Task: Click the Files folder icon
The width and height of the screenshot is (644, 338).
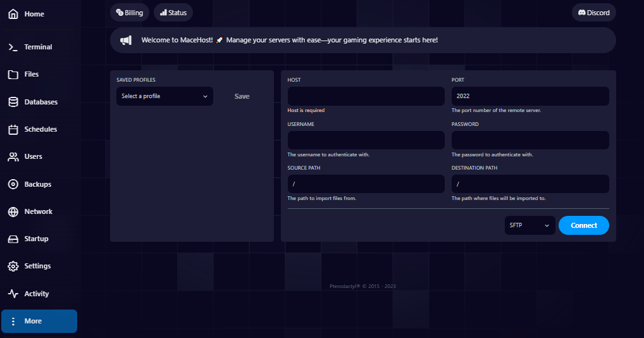Action: pos(13,74)
